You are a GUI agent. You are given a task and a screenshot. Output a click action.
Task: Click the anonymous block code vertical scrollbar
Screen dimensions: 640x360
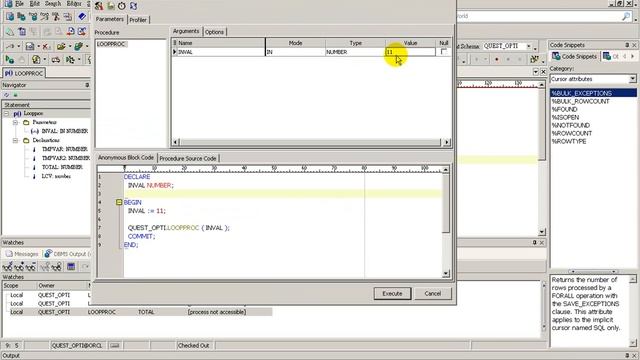[446, 222]
